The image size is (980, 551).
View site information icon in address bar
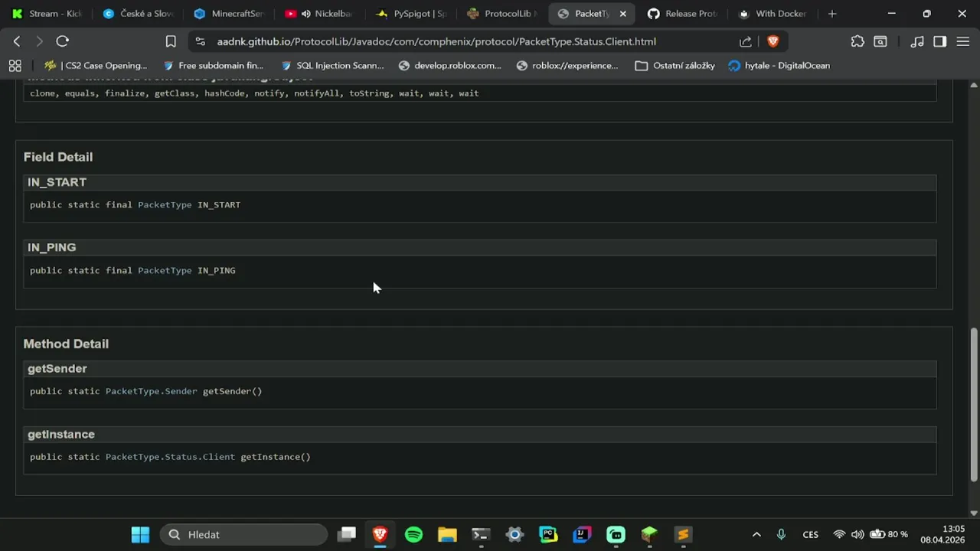[x=201, y=41]
